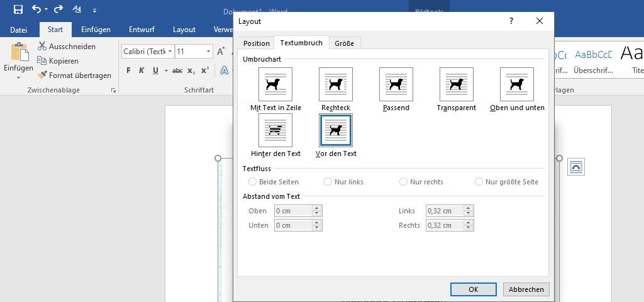Image resolution: width=644 pixels, height=302 pixels.
Task: Click the layout options icon beside the image
Action: [x=575, y=167]
